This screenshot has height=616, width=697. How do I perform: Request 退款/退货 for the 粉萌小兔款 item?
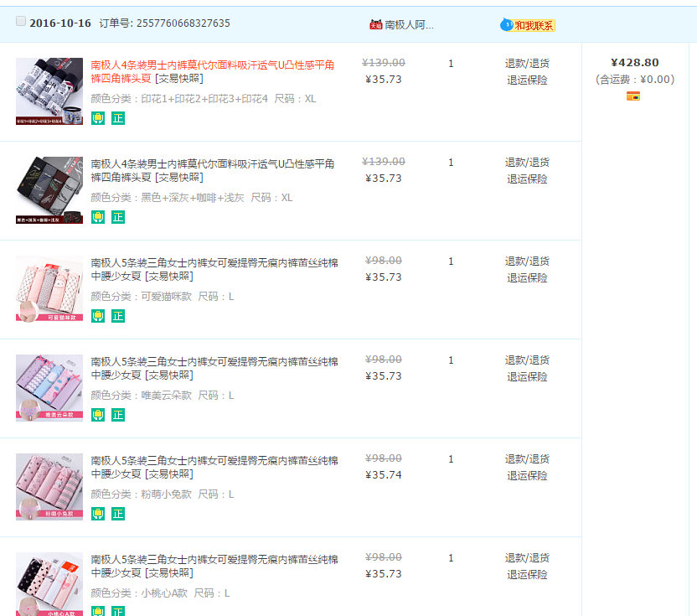click(527, 459)
